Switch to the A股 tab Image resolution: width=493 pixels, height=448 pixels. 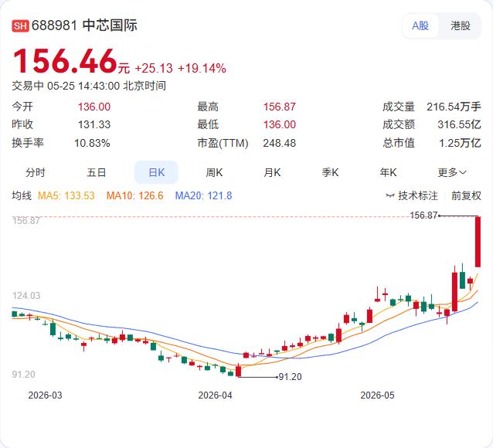tap(420, 25)
